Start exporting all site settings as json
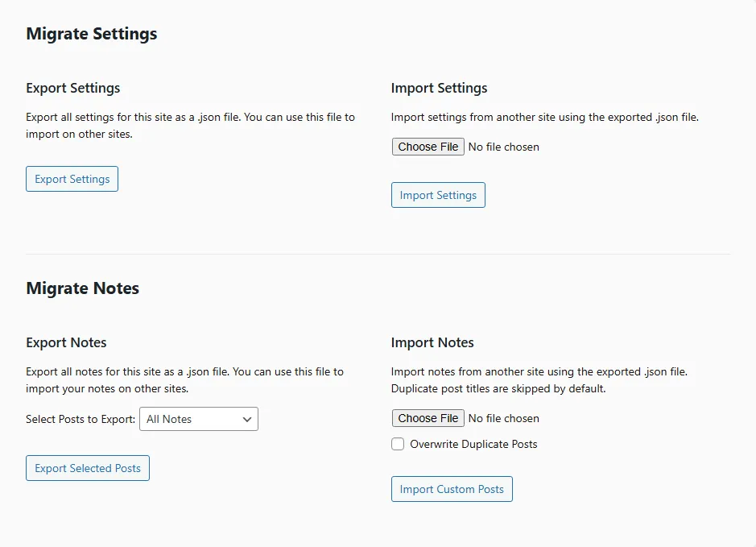Viewport: 756px width, 547px height. coord(72,179)
